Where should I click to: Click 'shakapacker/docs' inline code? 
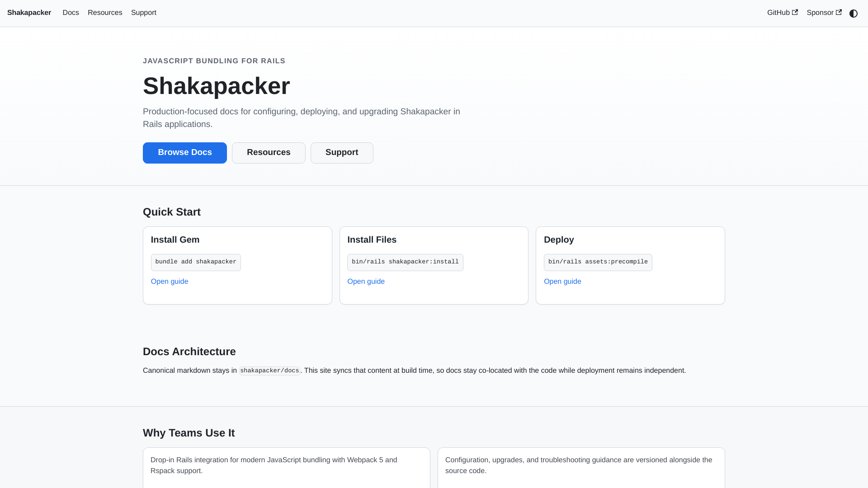point(269,371)
